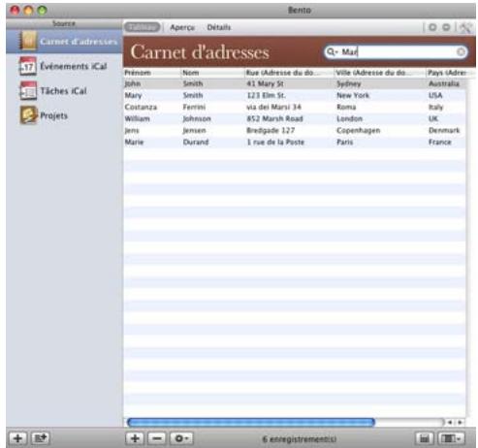478x448 pixels.
Task: Click the horizontal blue scrollbar thumb
Action: pyautogui.click(x=251, y=422)
